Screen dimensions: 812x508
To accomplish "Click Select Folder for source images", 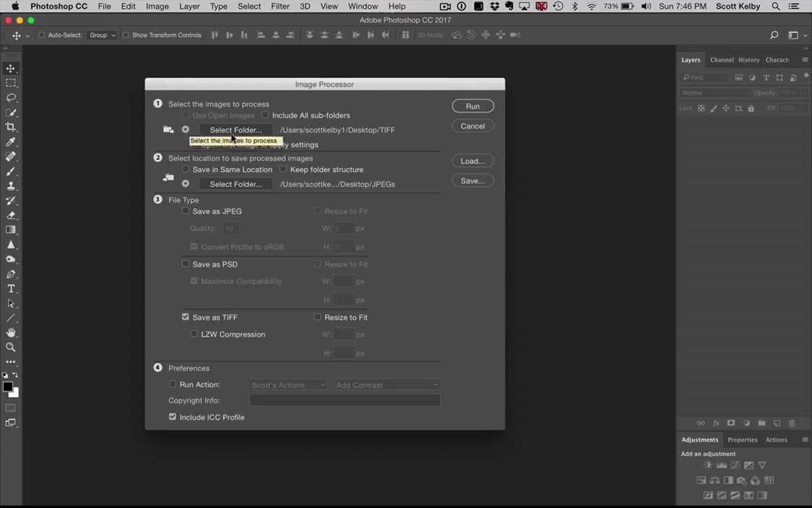I will [x=235, y=130].
